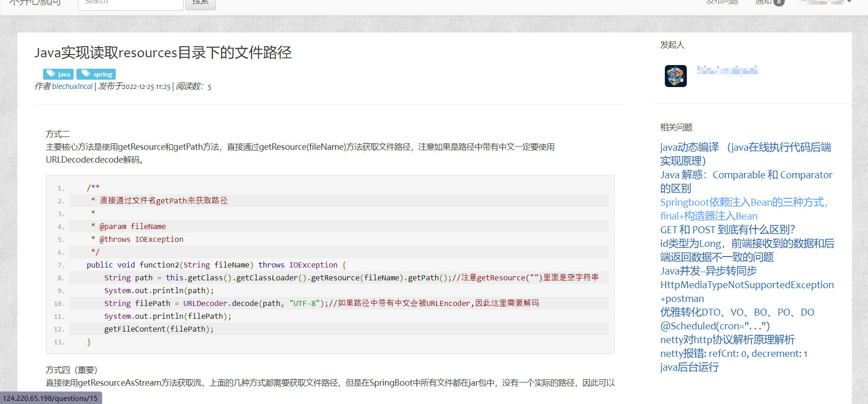Click the author name 'biechuxincai' in byline
The width and height of the screenshot is (868, 404).
[x=72, y=86]
